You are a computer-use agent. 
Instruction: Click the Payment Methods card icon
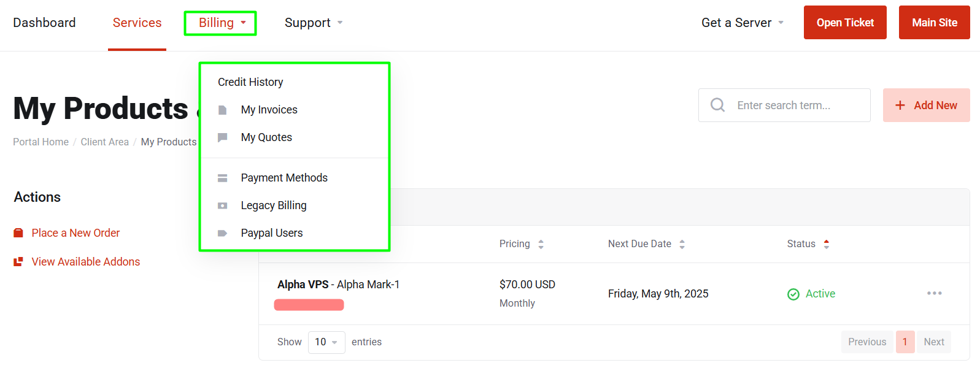223,178
